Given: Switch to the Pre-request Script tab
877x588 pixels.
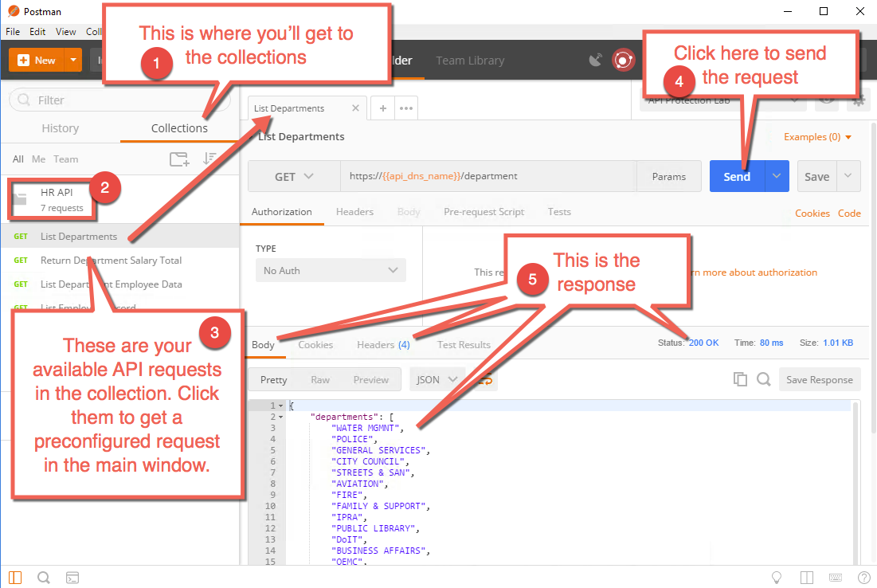Looking at the screenshot, I should 484,212.
